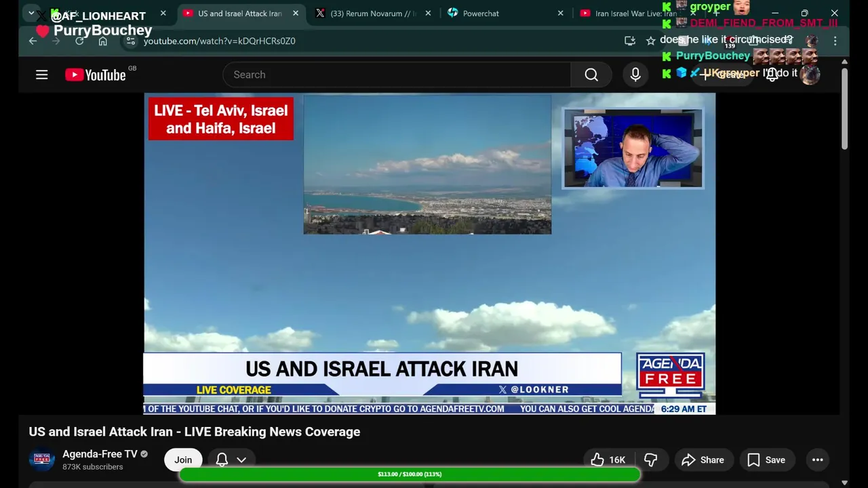Click US AND ISRAEL ATTACK IRAN headline
The image size is (868, 488).
(x=382, y=369)
